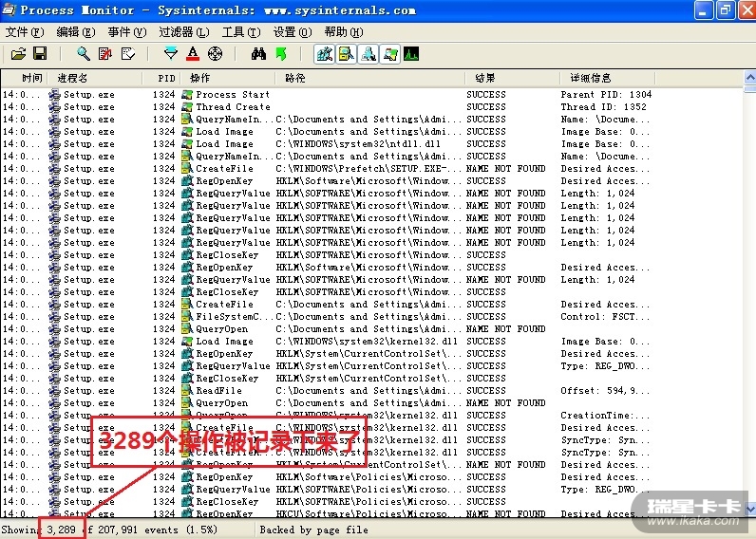
Task: Open the Filter dialog via the funnel icon
Action: [x=171, y=53]
